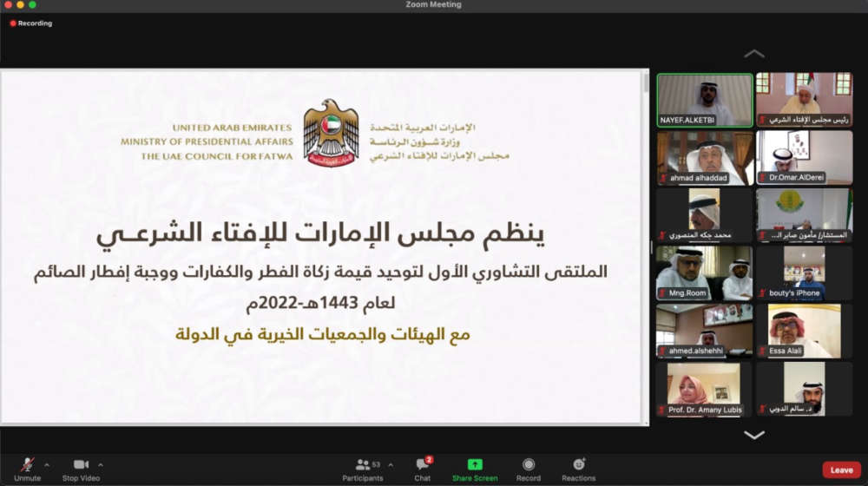Open the Reactions emoji icon

click(578, 464)
